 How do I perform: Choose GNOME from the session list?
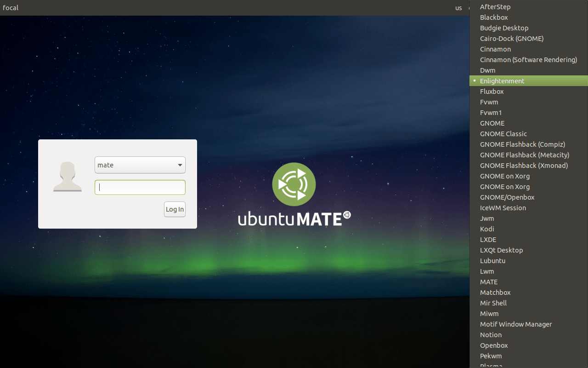tap(492, 123)
